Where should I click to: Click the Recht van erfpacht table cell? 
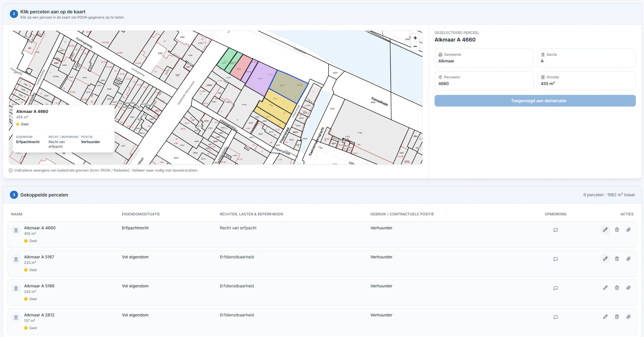coord(238,228)
